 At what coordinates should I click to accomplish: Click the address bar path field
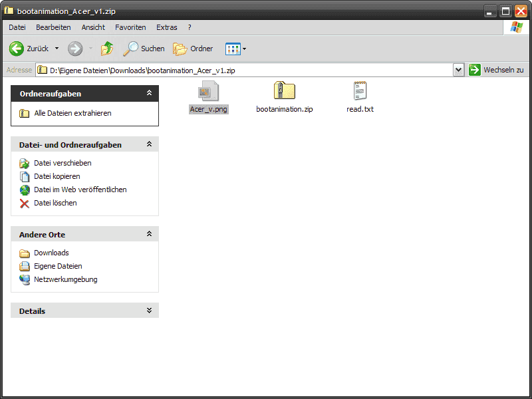(244, 70)
